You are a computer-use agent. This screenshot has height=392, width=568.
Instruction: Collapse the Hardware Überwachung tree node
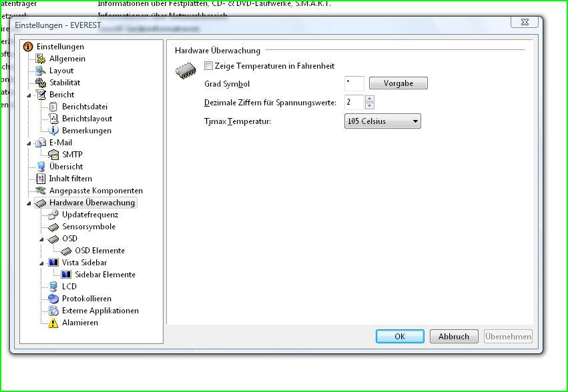[29, 203]
